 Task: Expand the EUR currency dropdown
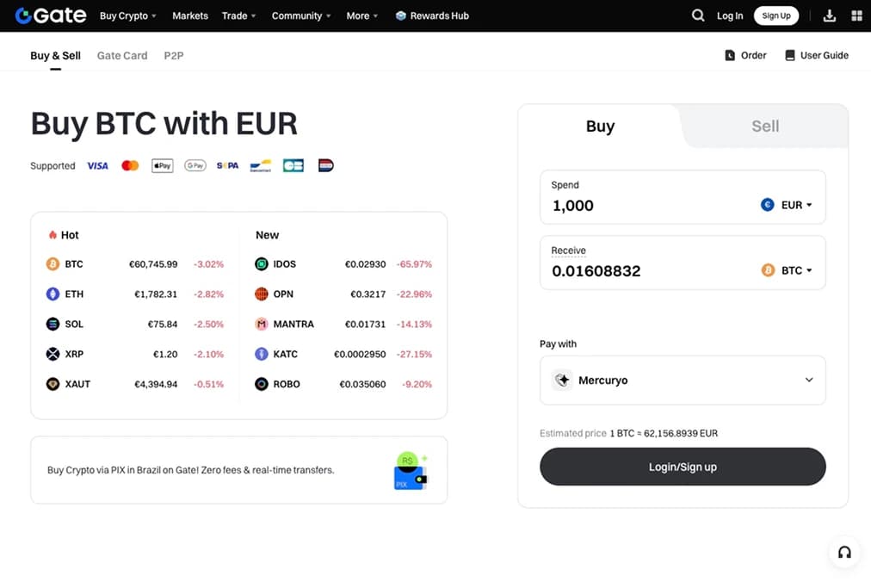click(788, 205)
